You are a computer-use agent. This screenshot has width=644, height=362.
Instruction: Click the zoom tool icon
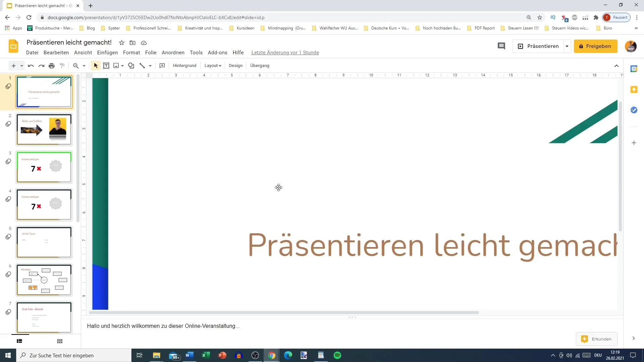[x=75, y=65]
